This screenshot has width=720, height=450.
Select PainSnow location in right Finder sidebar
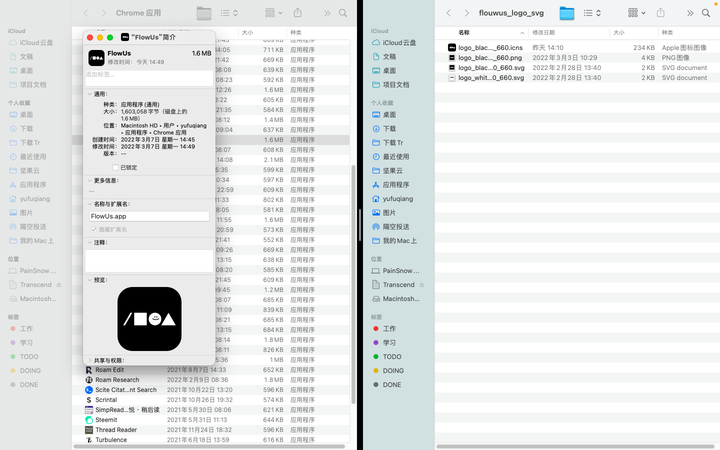pyautogui.click(x=395, y=271)
